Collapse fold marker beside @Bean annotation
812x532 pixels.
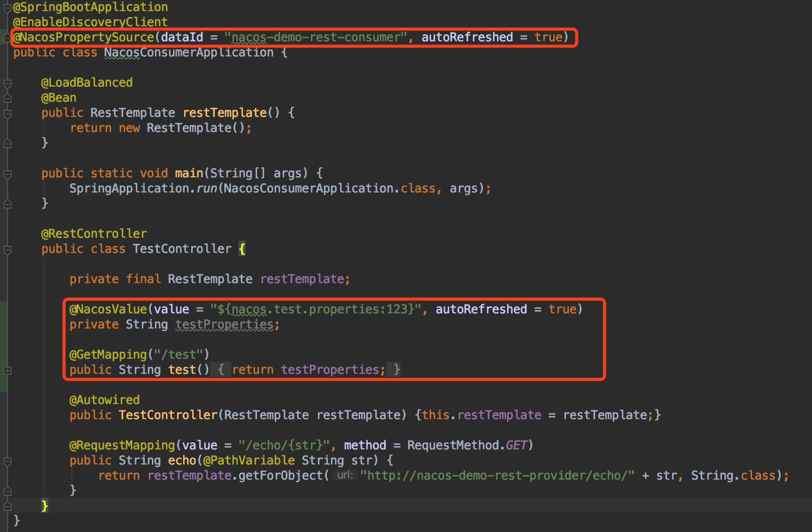click(x=7, y=98)
